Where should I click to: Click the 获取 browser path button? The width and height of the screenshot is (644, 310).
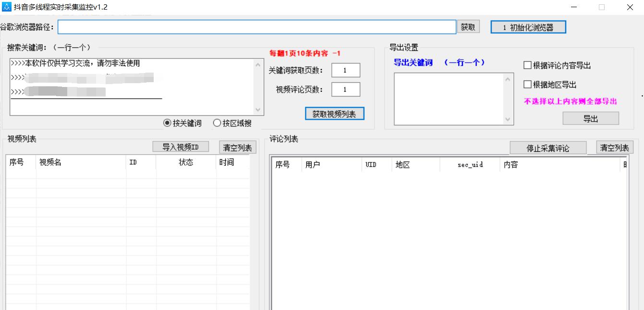tap(468, 27)
